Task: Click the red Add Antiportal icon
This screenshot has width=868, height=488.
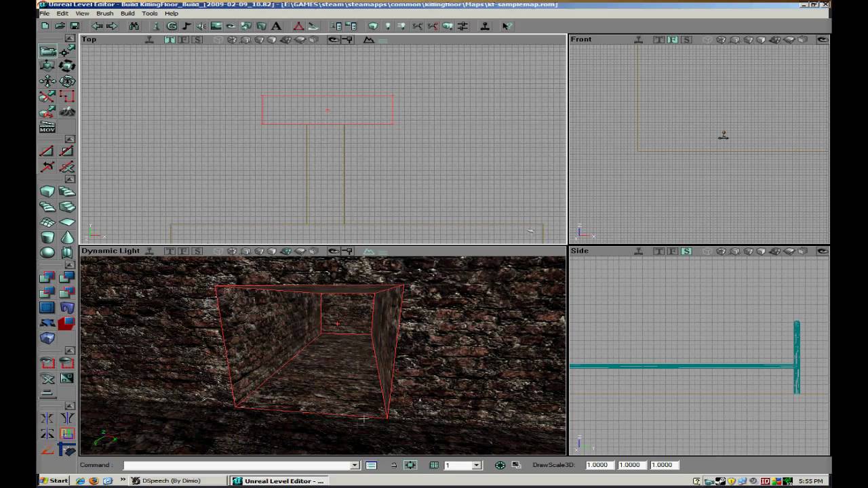Action: pyautogui.click(x=66, y=324)
